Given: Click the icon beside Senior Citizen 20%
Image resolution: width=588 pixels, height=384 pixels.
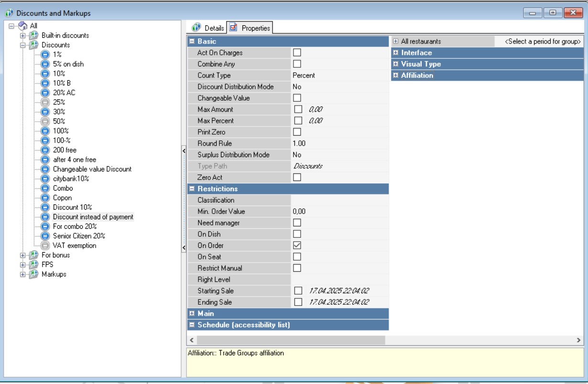Looking at the screenshot, I should click(x=44, y=236).
